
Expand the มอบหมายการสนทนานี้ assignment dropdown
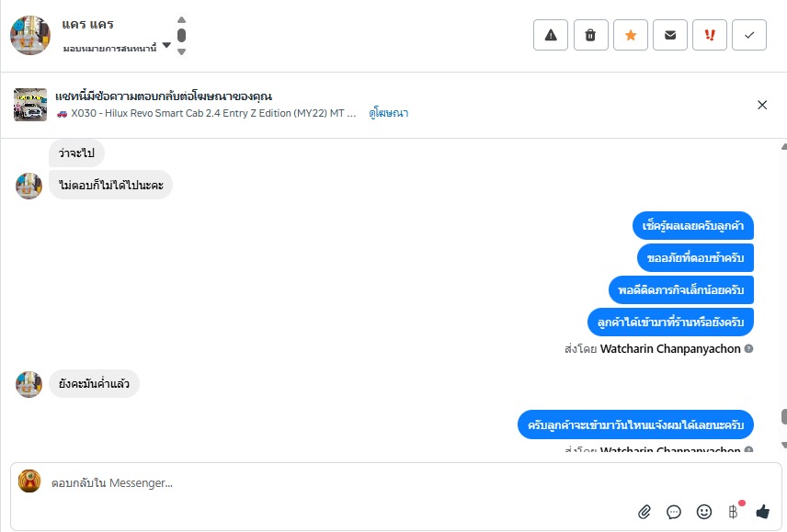pyautogui.click(x=166, y=46)
